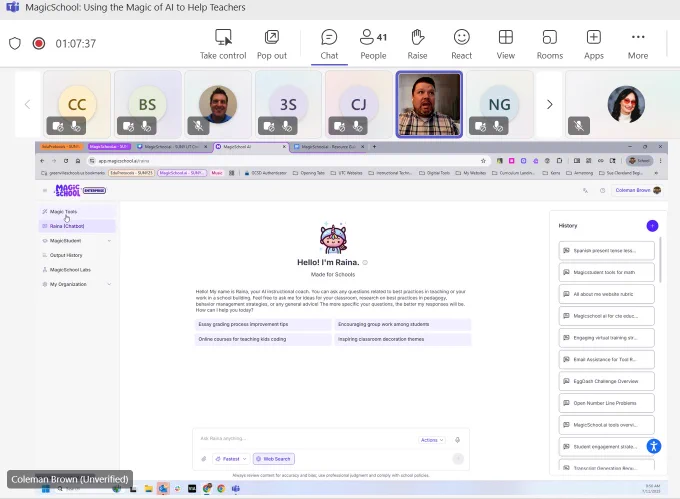Click the browser address bar
The height and width of the screenshot is (499, 680).
(x=286, y=161)
